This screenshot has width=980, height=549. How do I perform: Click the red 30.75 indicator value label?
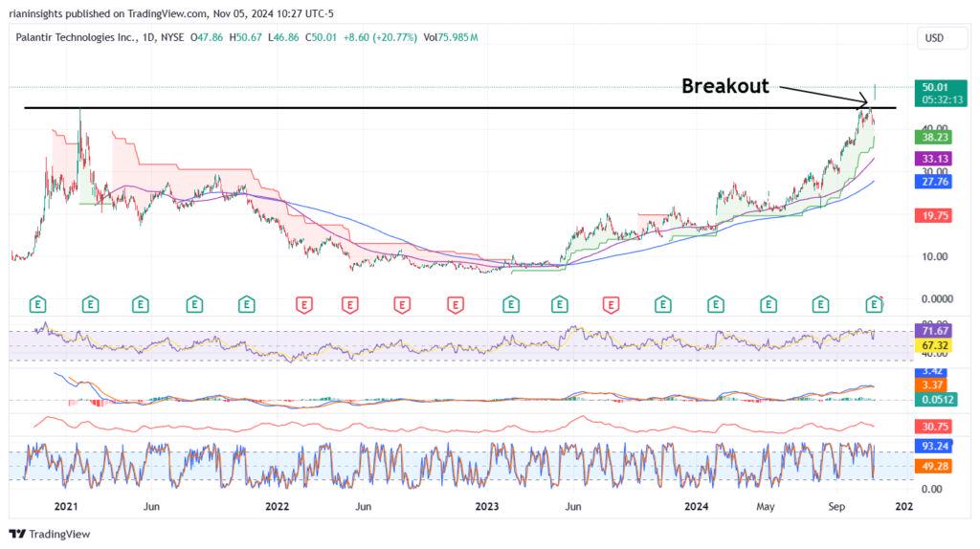pos(935,427)
